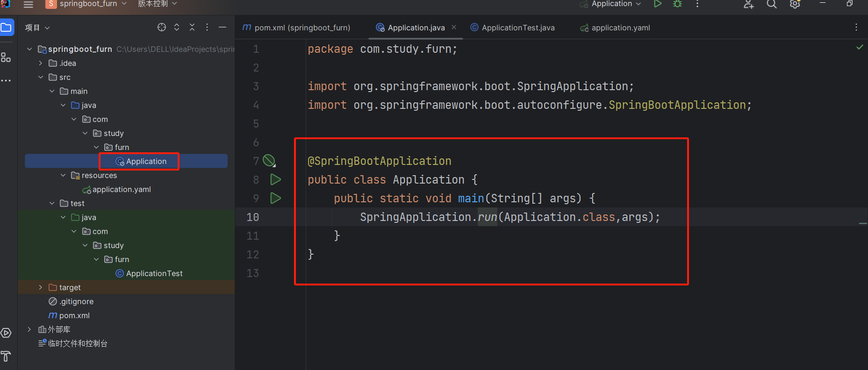Open the Build hammer tool window
Image resolution: width=868 pixels, height=370 pixels.
tap(6, 356)
